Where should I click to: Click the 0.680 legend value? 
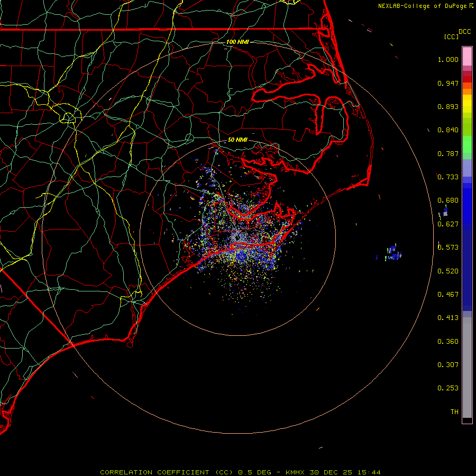[x=448, y=200]
